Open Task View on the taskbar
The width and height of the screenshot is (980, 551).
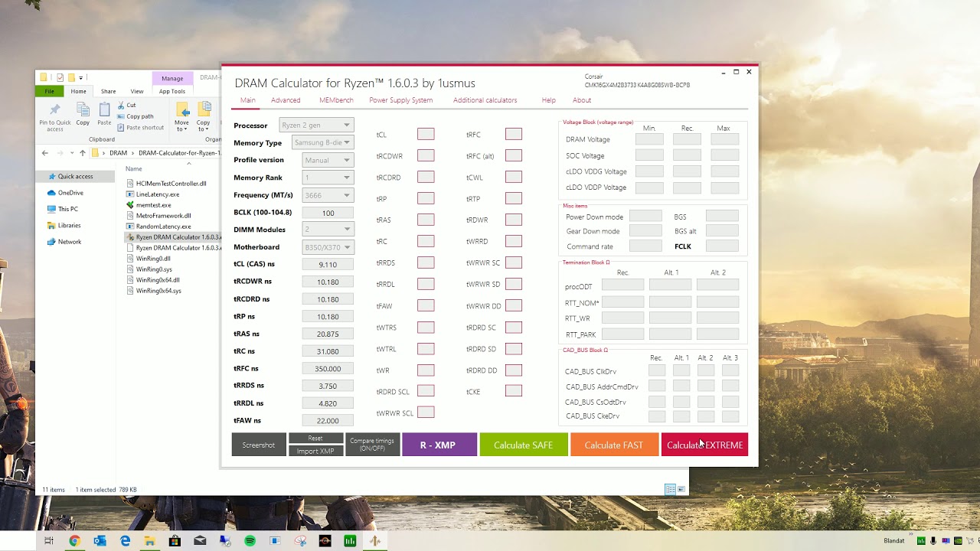49,541
